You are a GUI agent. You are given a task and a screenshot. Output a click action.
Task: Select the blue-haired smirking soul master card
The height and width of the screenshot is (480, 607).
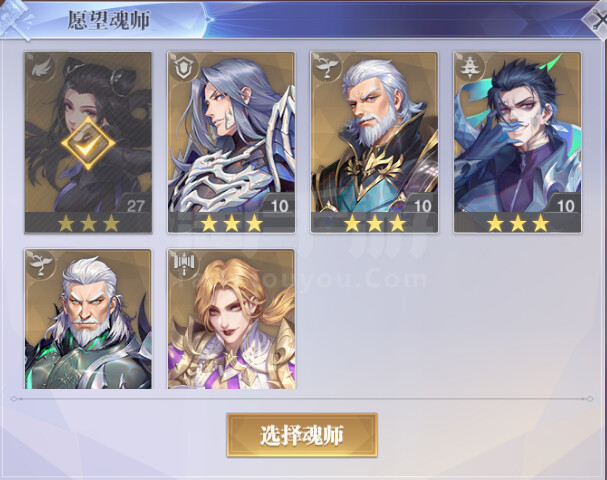[x=518, y=142]
